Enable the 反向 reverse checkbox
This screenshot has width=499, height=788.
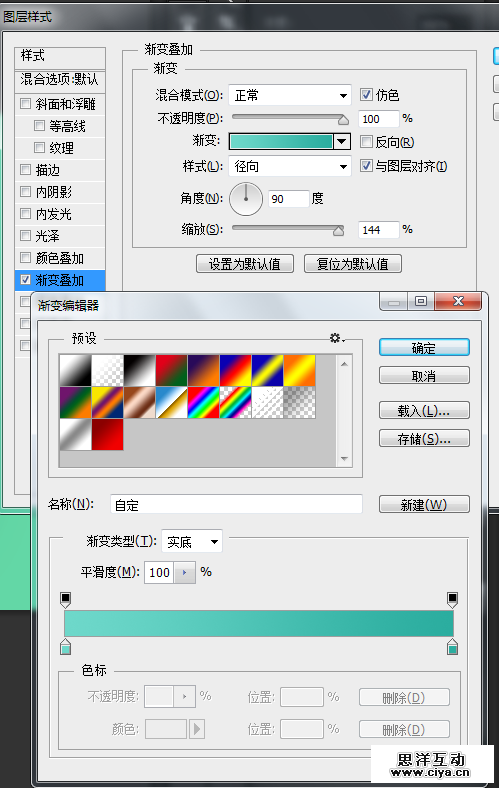[366, 142]
